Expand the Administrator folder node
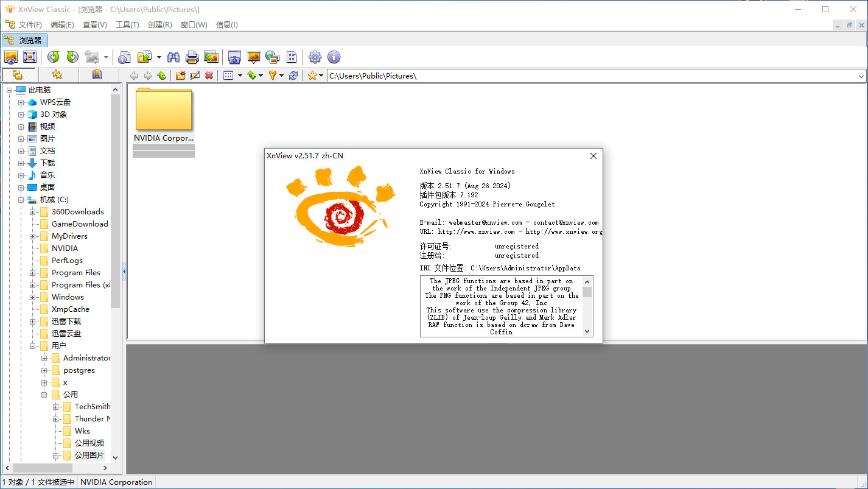Viewport: 868px width, 489px height. tap(44, 358)
